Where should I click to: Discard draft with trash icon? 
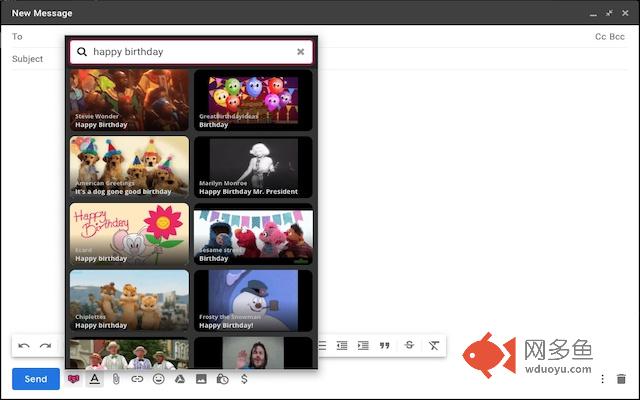coord(621,379)
